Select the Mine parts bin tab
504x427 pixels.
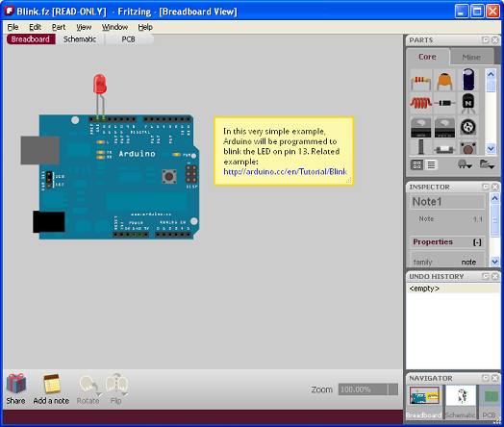(x=471, y=57)
